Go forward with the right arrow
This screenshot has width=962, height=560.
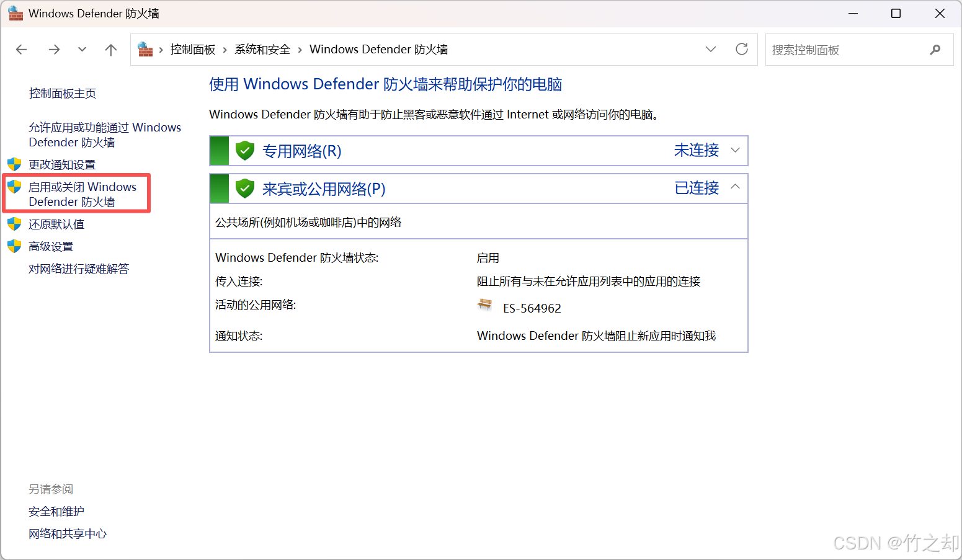[x=55, y=50]
